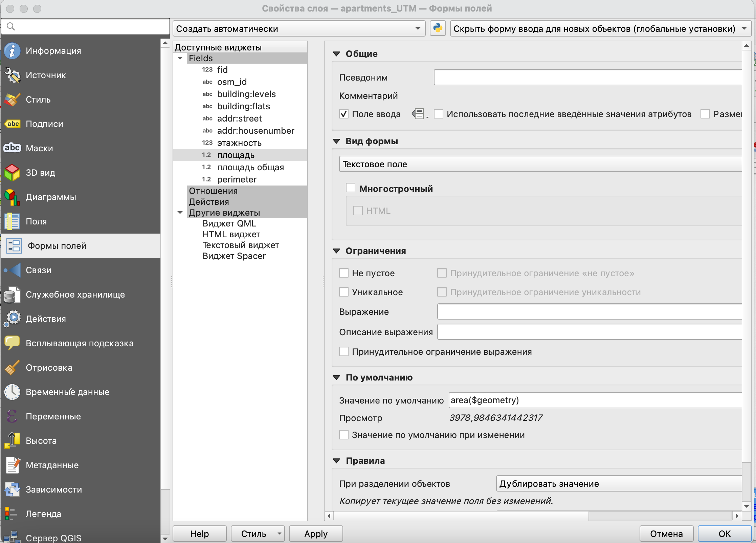Click the horizontal scrollbar under the form panel
Viewport: 756px width, 543px height.
460,516
